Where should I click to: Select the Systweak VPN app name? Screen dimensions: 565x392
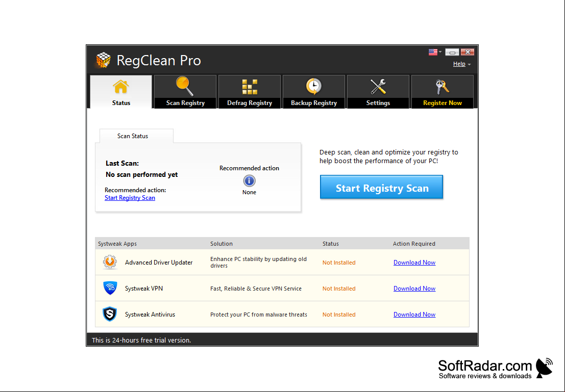(x=144, y=289)
